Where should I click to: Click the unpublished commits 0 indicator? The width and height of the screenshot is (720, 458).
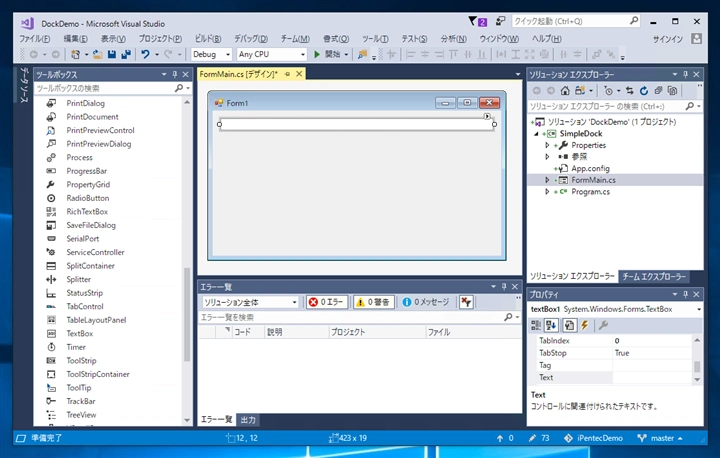click(505, 438)
